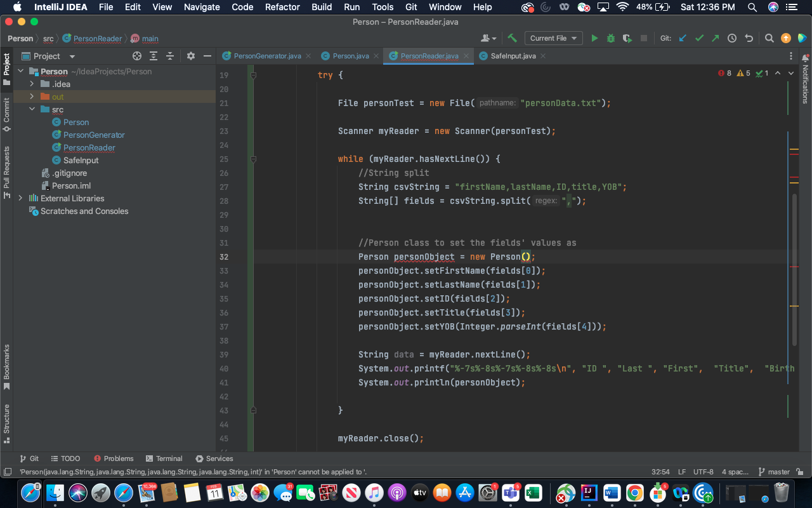Click the master branch indicator in the status bar

(778, 472)
